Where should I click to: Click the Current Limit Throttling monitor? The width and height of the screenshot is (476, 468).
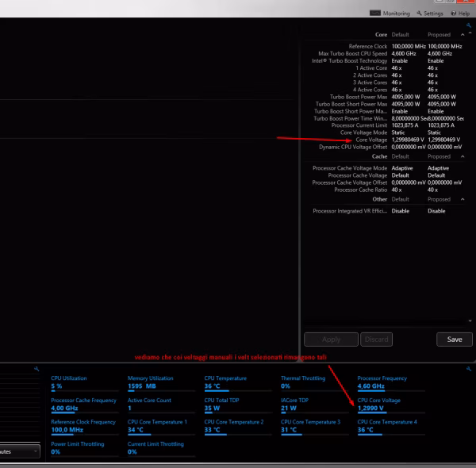click(x=161, y=449)
